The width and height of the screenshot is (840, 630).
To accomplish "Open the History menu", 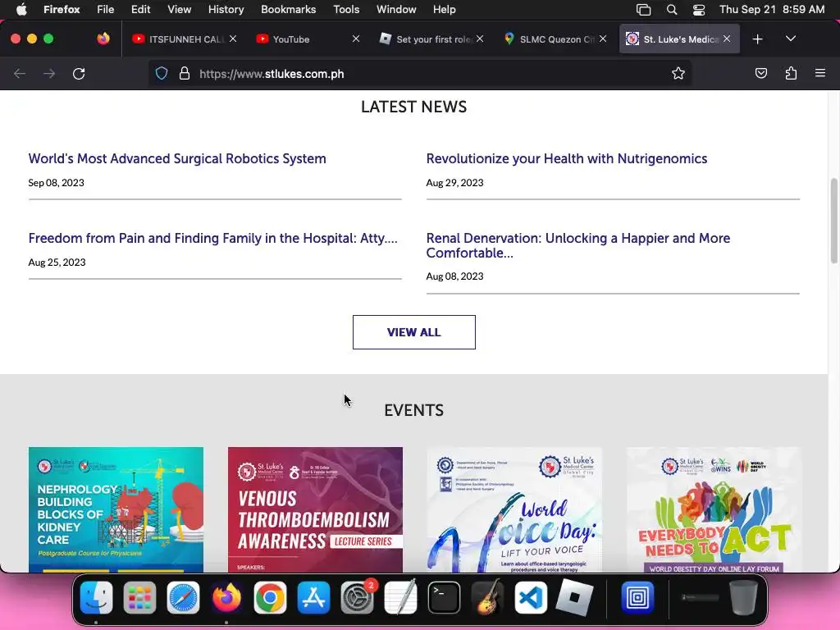I will (x=226, y=9).
